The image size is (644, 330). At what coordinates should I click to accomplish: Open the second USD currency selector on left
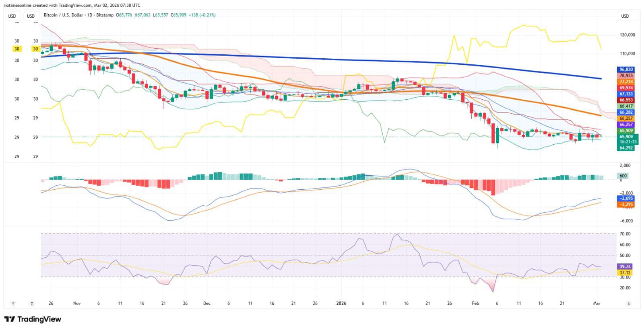click(31, 16)
